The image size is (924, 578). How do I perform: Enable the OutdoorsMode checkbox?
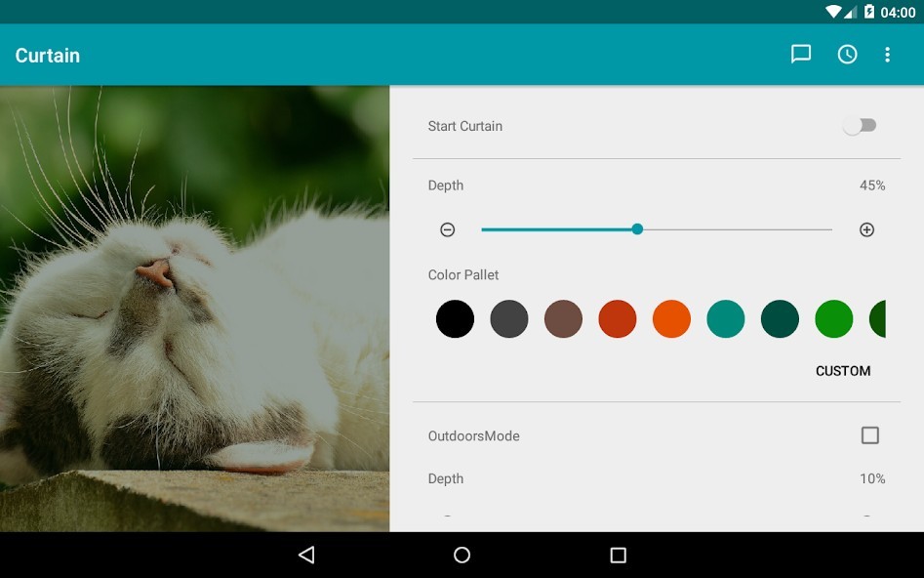[869, 435]
